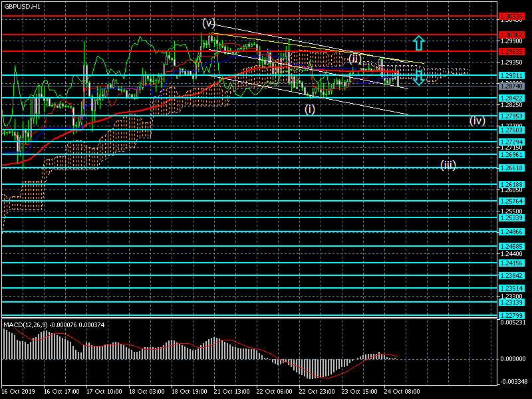Click the 1.29350 price scale value
Viewport: 532px width, 399px height.
click(511, 63)
